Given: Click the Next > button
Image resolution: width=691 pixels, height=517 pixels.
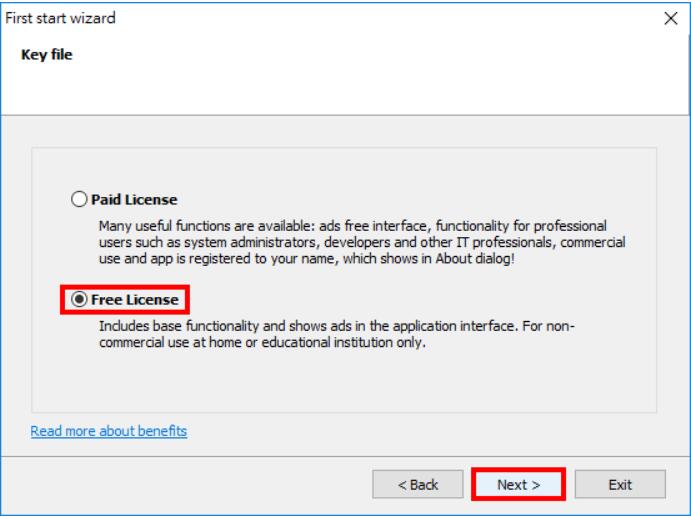Looking at the screenshot, I should coord(518,484).
